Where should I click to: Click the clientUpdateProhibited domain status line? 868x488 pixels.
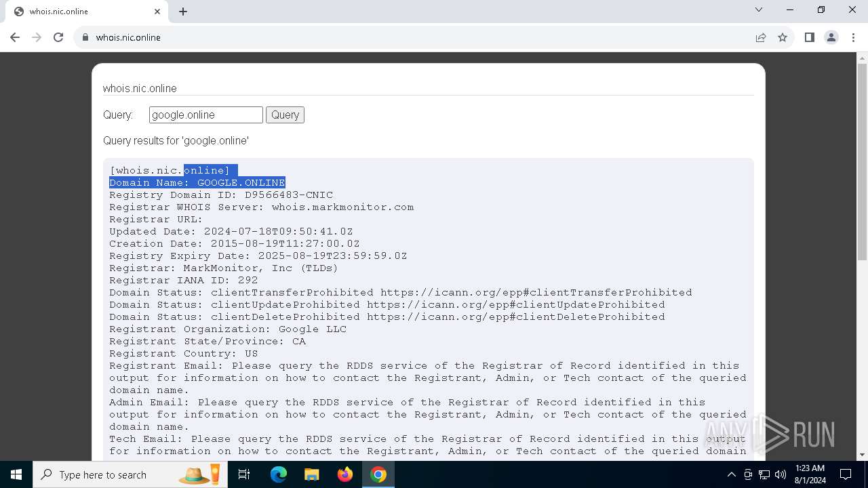[x=387, y=305]
